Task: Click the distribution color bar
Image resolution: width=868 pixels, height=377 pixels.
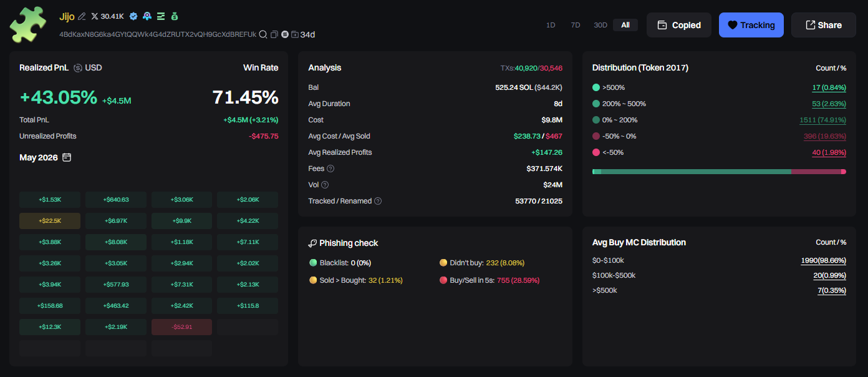Action: coord(719,171)
